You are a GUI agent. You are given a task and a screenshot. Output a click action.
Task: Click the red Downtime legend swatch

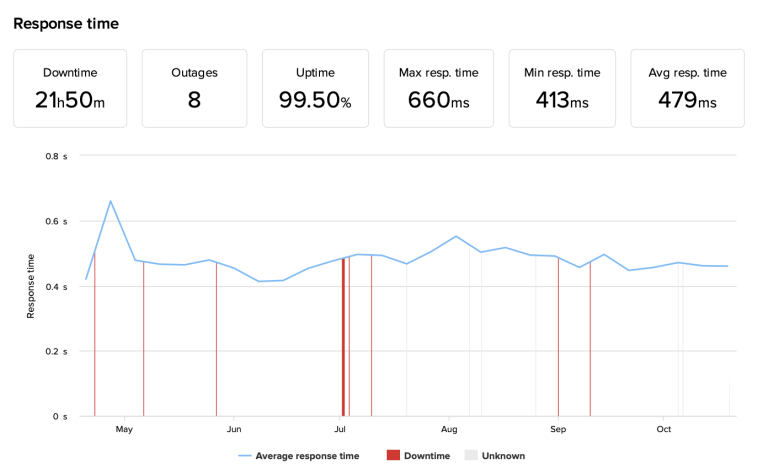pos(393,455)
